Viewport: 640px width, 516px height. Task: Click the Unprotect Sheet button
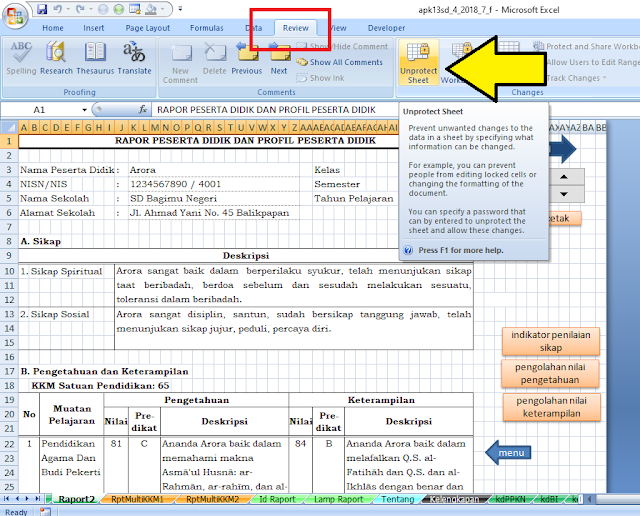click(x=418, y=62)
